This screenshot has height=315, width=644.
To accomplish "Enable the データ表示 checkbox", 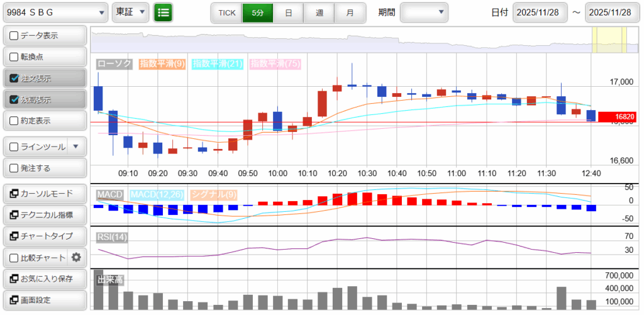I will 14,36.
